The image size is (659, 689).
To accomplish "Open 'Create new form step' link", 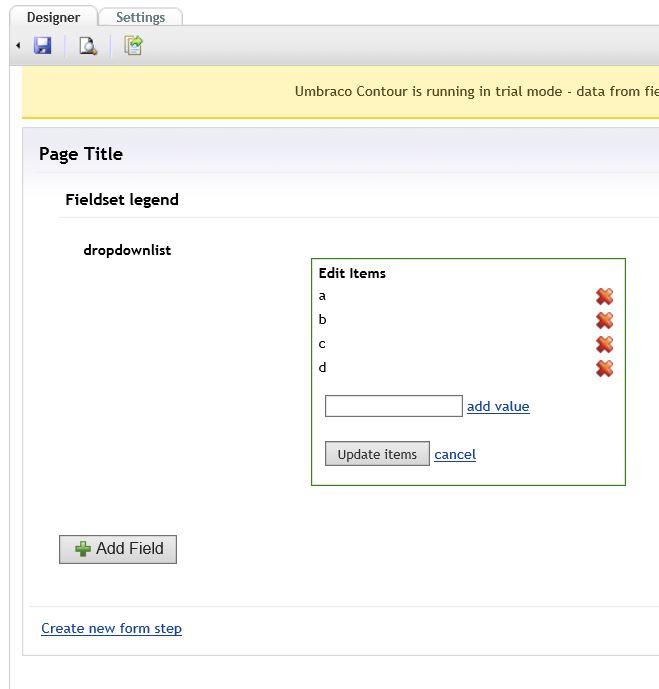I will click(x=111, y=628).
